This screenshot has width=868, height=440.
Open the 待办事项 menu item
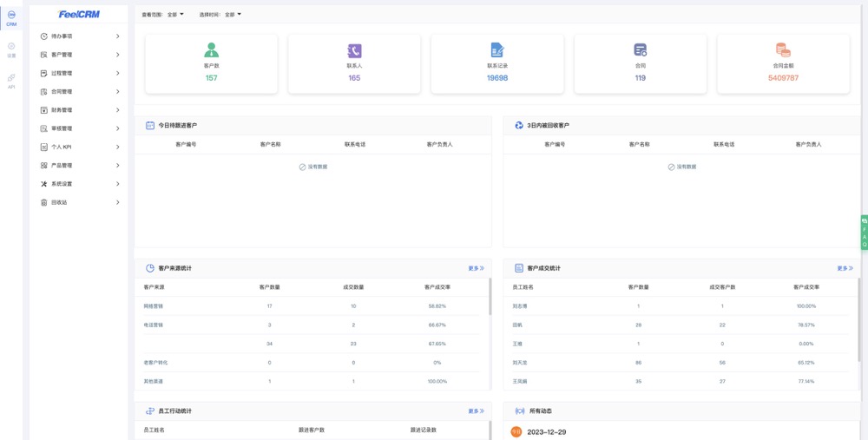click(x=62, y=36)
